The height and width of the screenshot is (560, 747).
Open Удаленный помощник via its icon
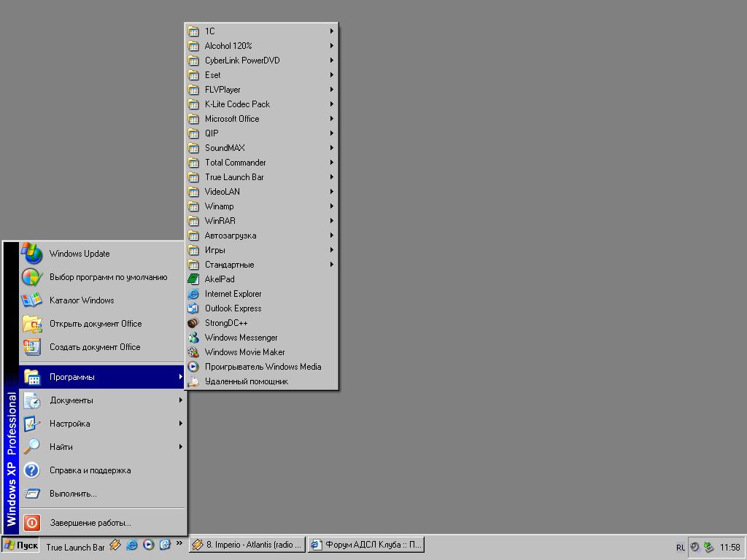tap(193, 381)
